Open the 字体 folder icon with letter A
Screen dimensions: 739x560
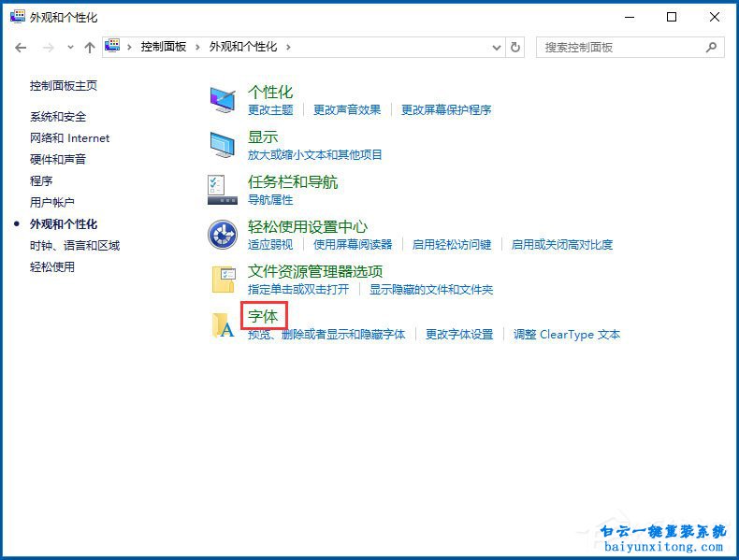pos(223,325)
